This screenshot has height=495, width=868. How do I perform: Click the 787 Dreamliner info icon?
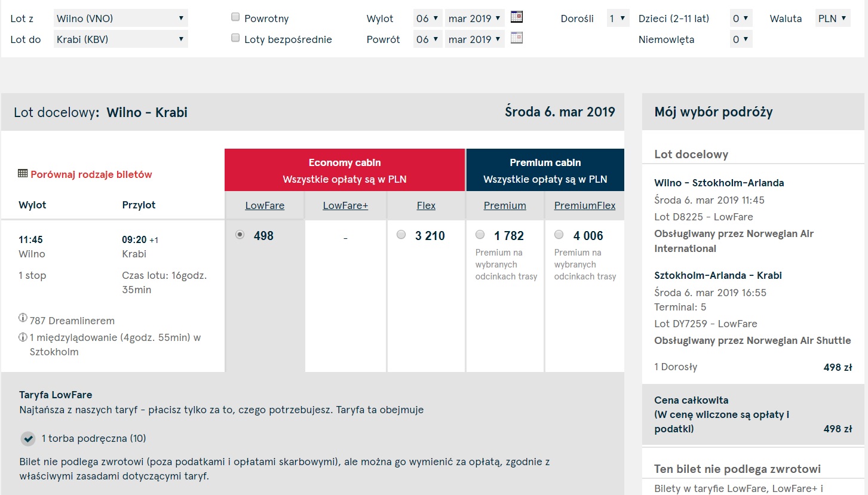[x=23, y=318]
